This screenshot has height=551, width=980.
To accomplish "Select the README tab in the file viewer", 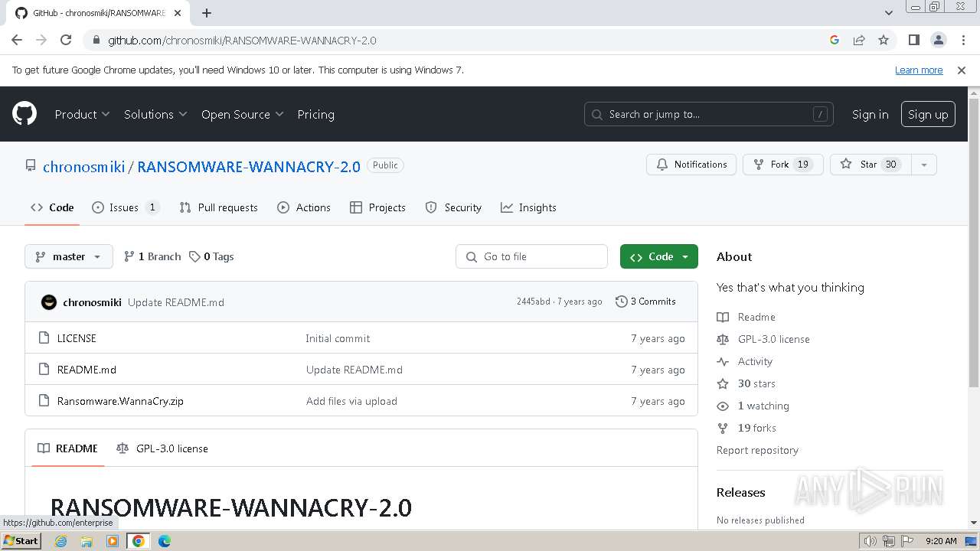I will coord(67,448).
